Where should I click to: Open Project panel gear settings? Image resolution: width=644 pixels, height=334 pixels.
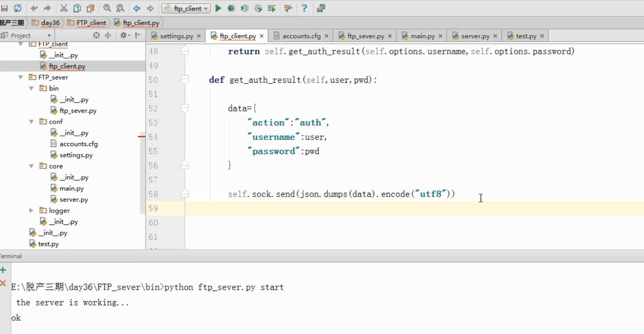[x=125, y=35]
